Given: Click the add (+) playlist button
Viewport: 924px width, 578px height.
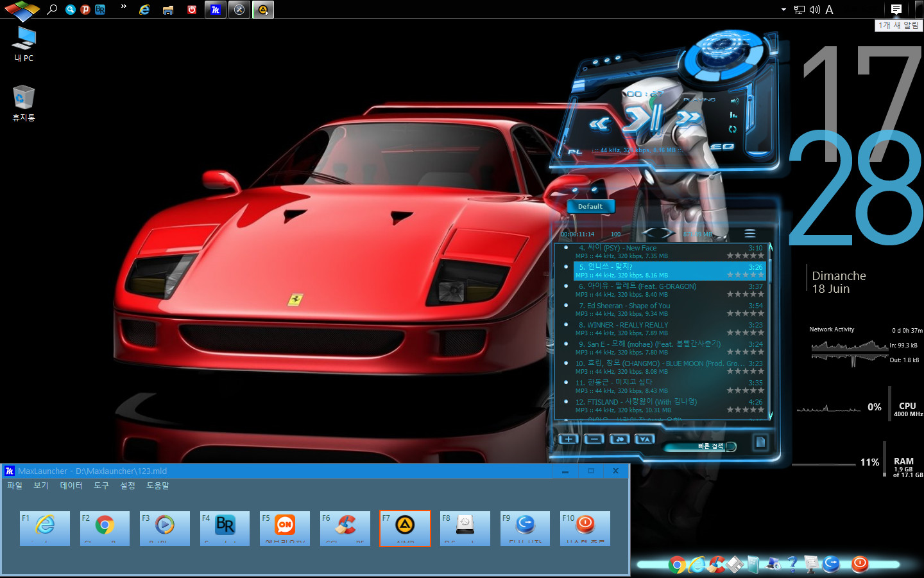Looking at the screenshot, I should tap(569, 439).
